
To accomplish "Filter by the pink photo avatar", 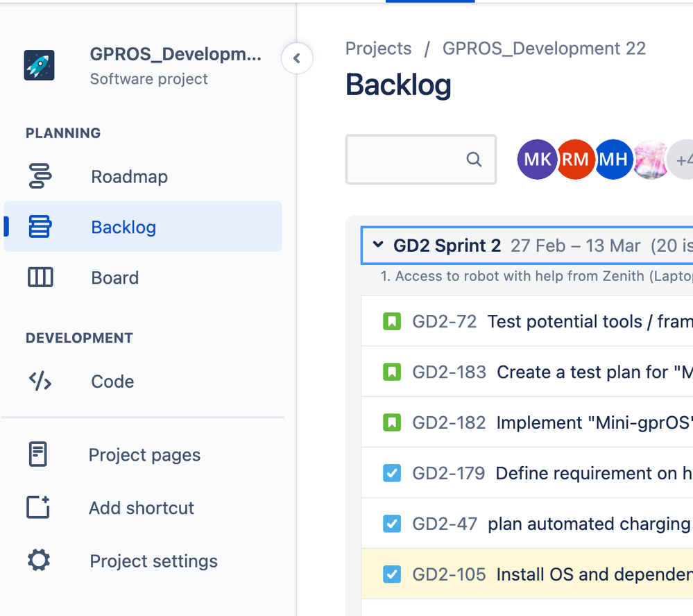I will coord(651,159).
